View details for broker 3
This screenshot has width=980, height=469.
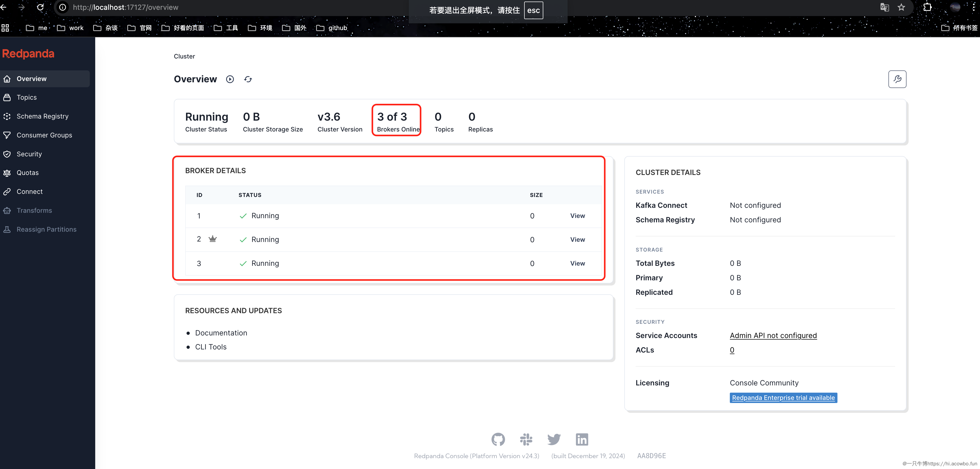(577, 263)
